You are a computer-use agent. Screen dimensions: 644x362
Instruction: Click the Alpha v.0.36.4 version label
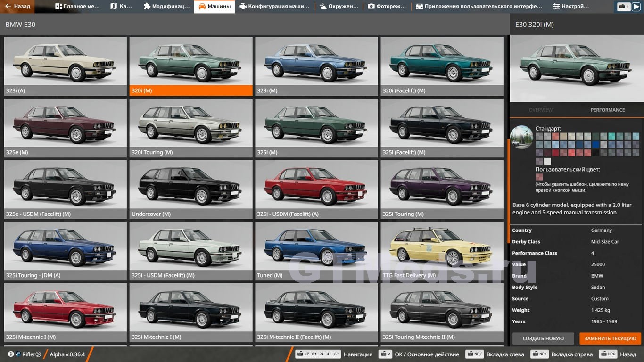pos(67,354)
